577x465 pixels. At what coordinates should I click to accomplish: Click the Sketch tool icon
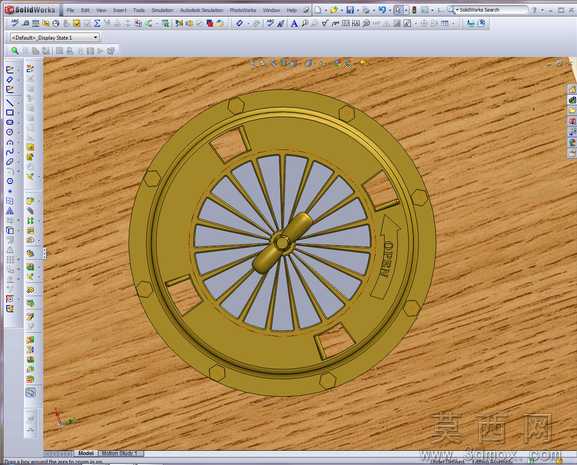coord(10,69)
